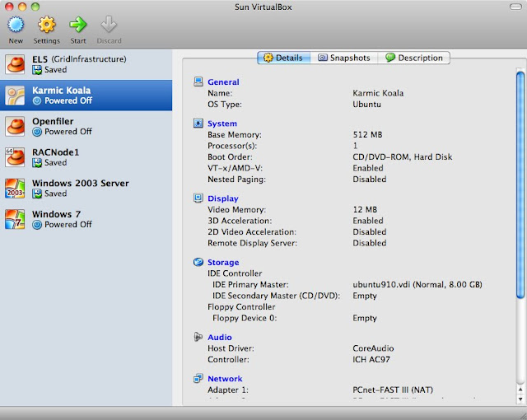Click Karmic Koala Powered Off state icon
The image size is (527, 420).
[x=37, y=100]
